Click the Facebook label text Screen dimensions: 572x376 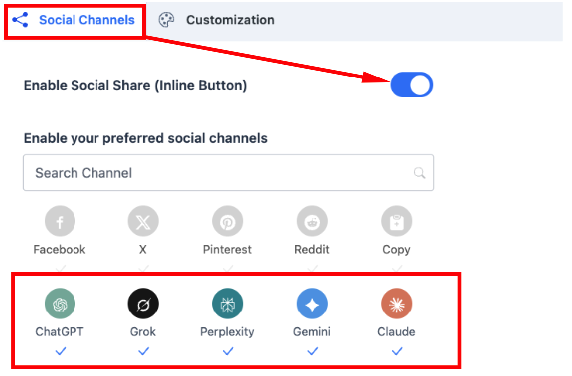[59, 249]
